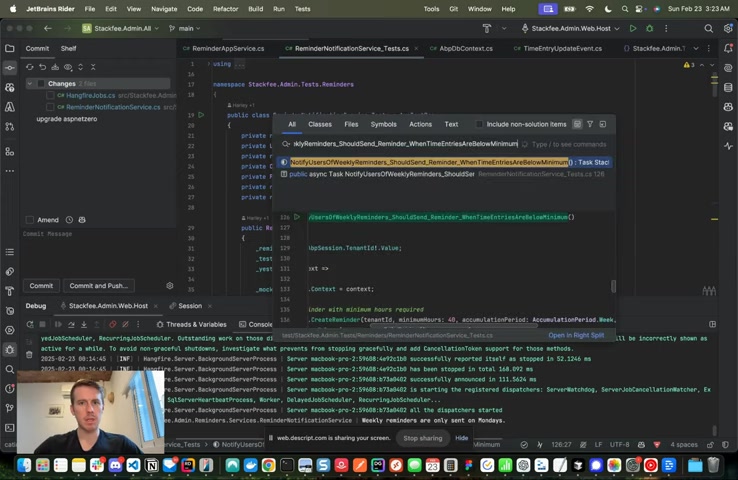Open the Stackfee.Admin.Web.Host run configuration dropdown

(x=570, y=29)
